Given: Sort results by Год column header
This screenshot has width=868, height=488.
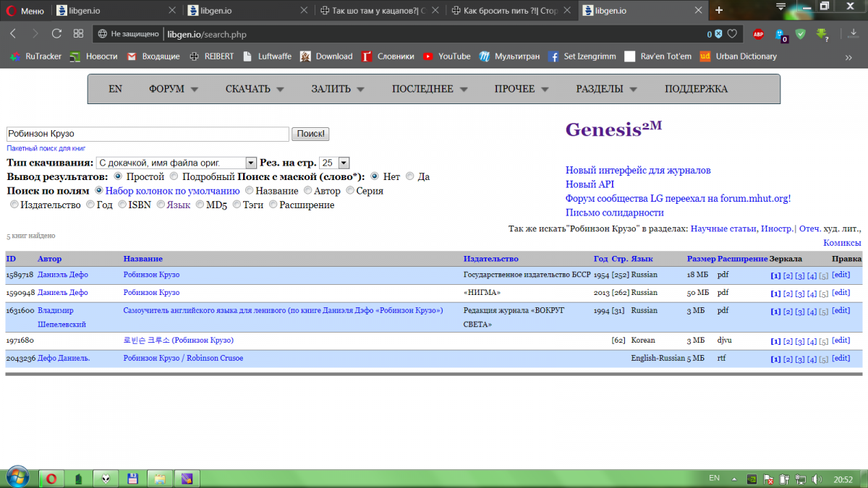Looking at the screenshot, I should click(x=601, y=259).
